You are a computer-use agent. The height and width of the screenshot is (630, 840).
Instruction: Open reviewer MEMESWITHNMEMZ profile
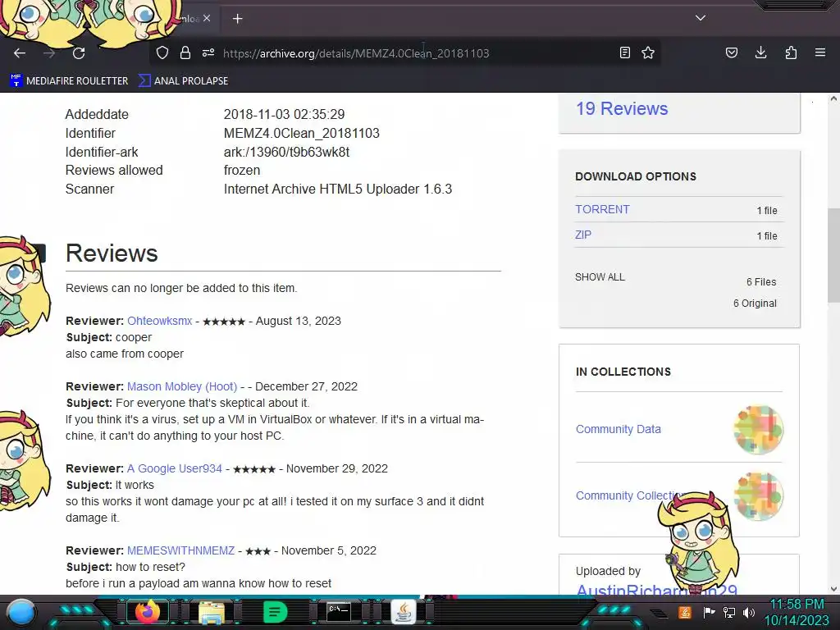181,550
